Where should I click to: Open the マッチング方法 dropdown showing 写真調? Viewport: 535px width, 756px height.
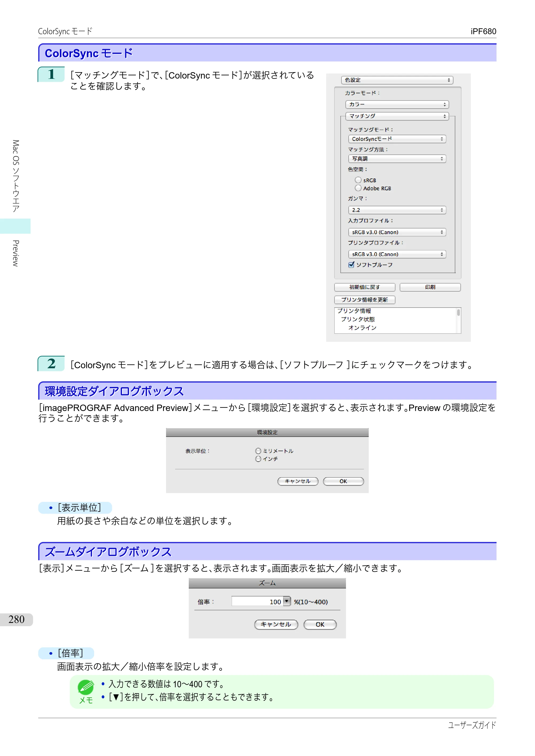point(397,159)
